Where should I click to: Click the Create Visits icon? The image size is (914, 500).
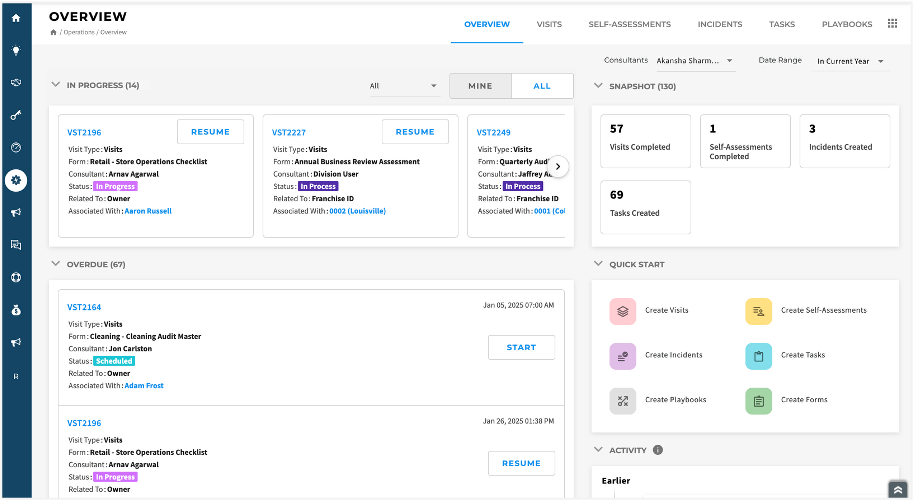tap(623, 311)
